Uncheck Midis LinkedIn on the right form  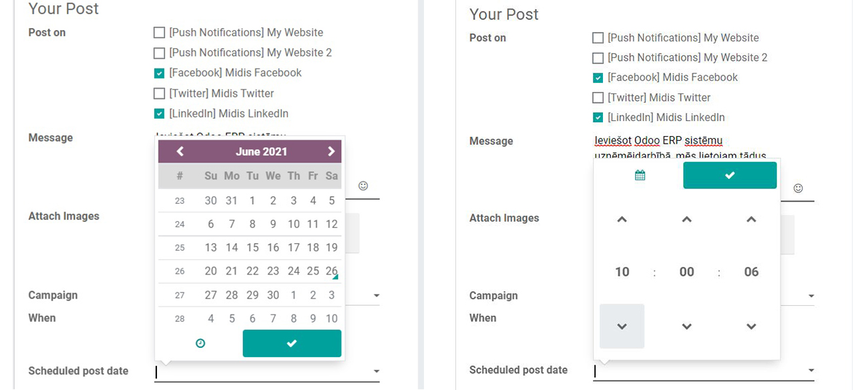tap(598, 118)
